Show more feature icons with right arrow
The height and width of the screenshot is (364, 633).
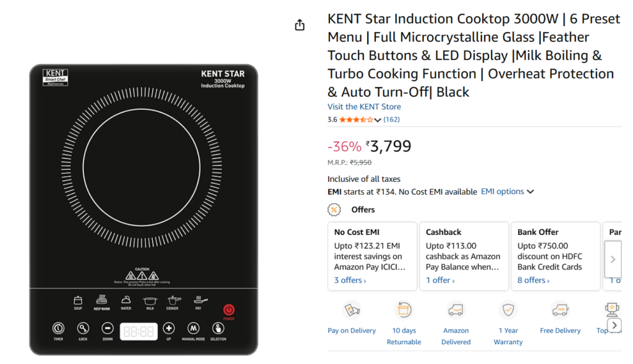pyautogui.click(x=614, y=325)
